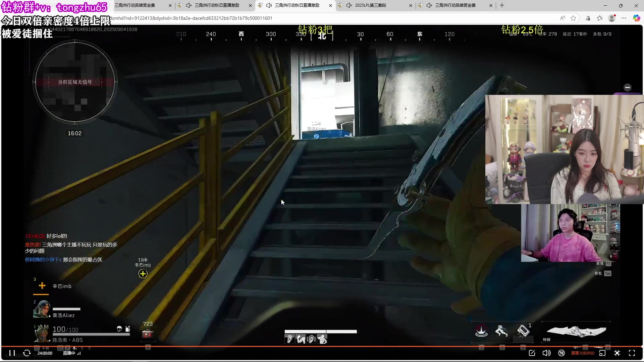Click the first operator skill icon in HUD

481,331
